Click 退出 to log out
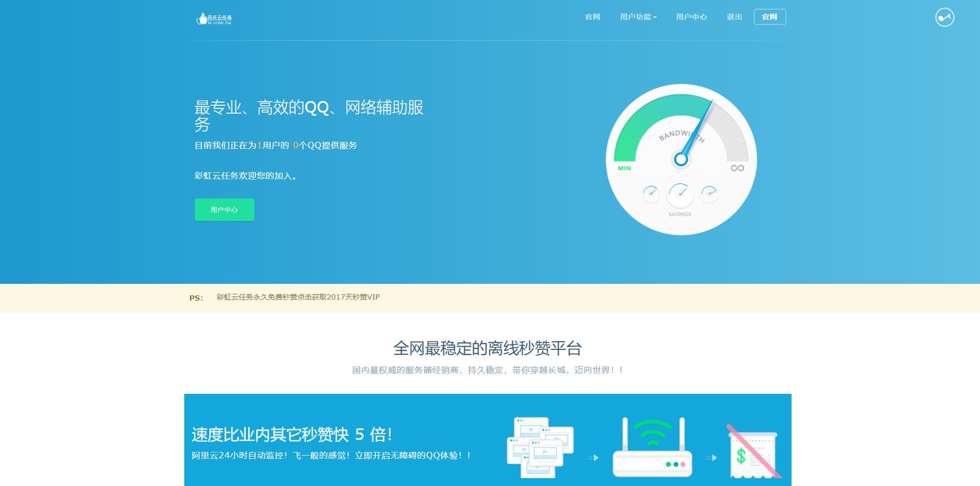Screen dimensions: 980x486 pyautogui.click(x=734, y=17)
